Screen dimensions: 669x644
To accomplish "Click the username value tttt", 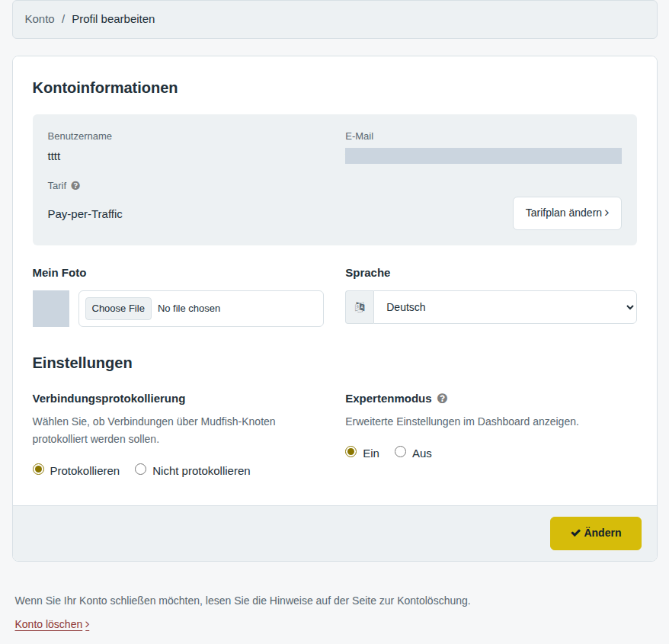I will (x=54, y=156).
